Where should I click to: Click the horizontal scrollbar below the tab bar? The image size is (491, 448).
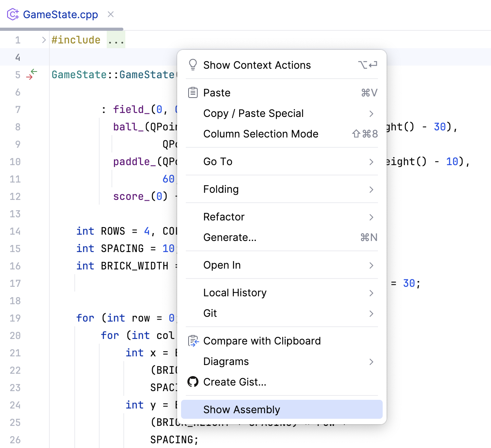[61, 29]
